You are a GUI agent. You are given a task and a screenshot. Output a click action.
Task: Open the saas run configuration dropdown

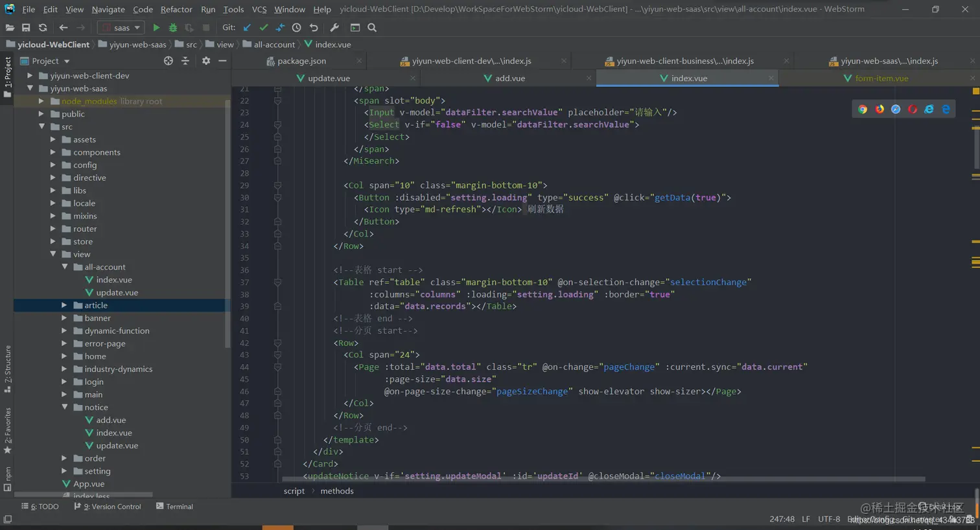pos(122,28)
